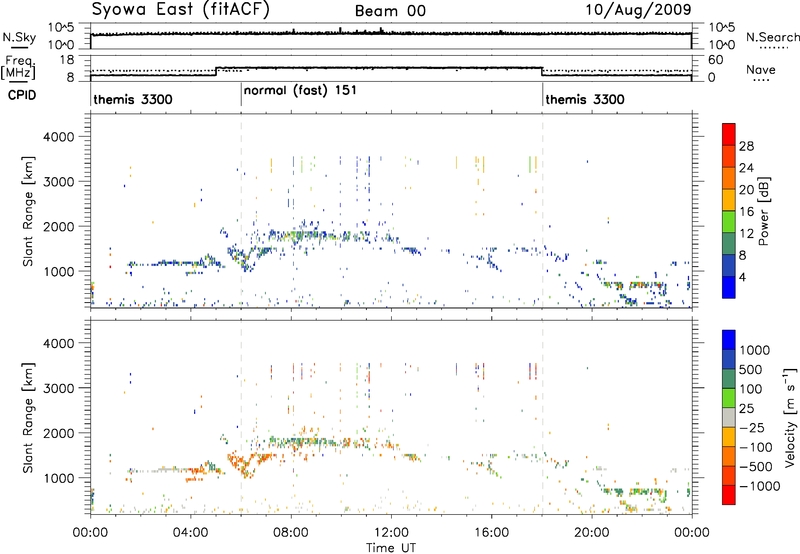The height and width of the screenshot is (554, 800).
Task: Click the dashed 18:00 CPID boundary line in power panel
Action: tap(543, 211)
